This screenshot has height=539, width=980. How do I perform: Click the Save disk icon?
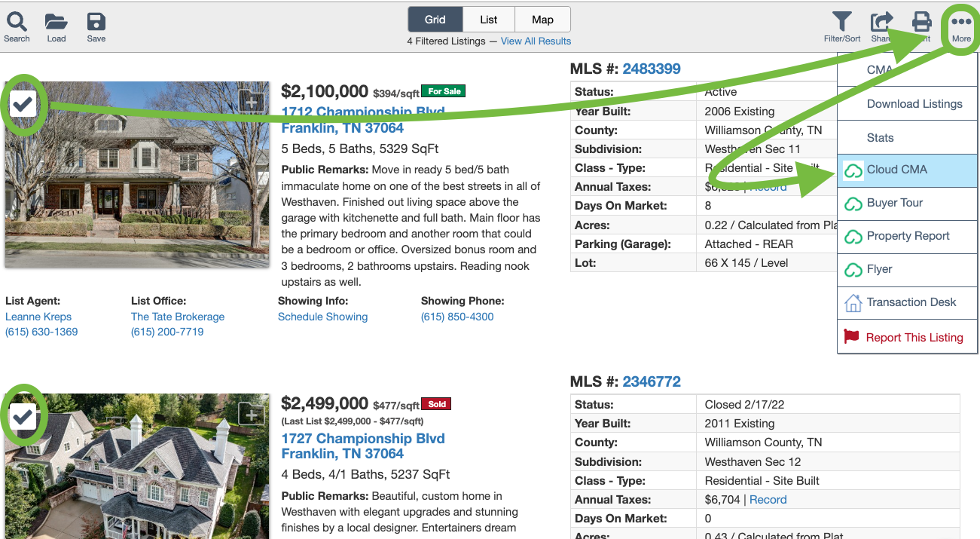(96, 22)
